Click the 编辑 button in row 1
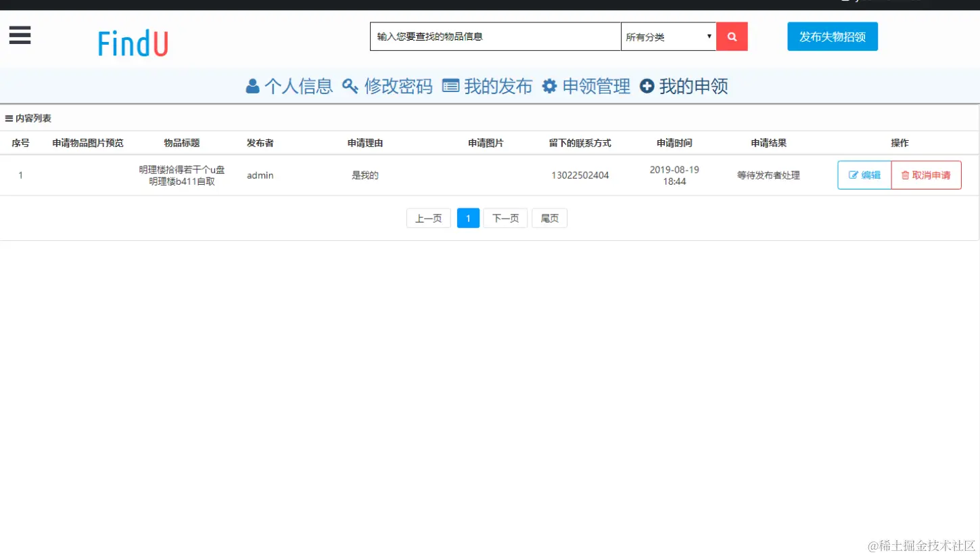The image size is (980, 557). [x=864, y=175]
